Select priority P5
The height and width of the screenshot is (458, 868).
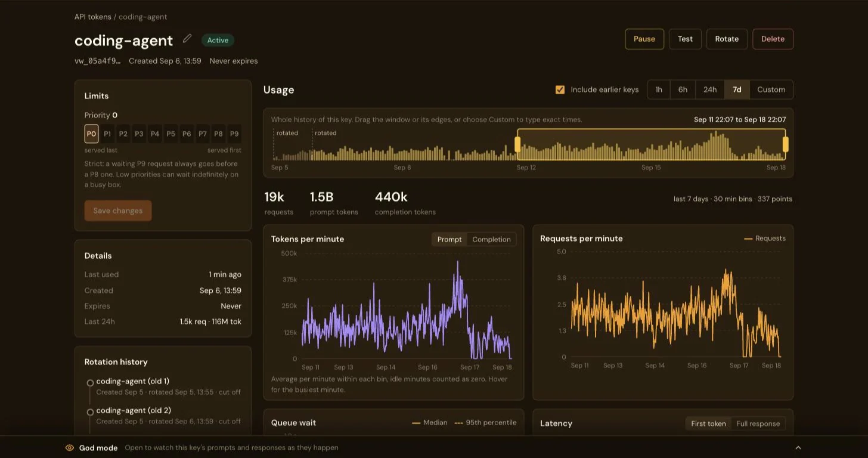coord(170,134)
